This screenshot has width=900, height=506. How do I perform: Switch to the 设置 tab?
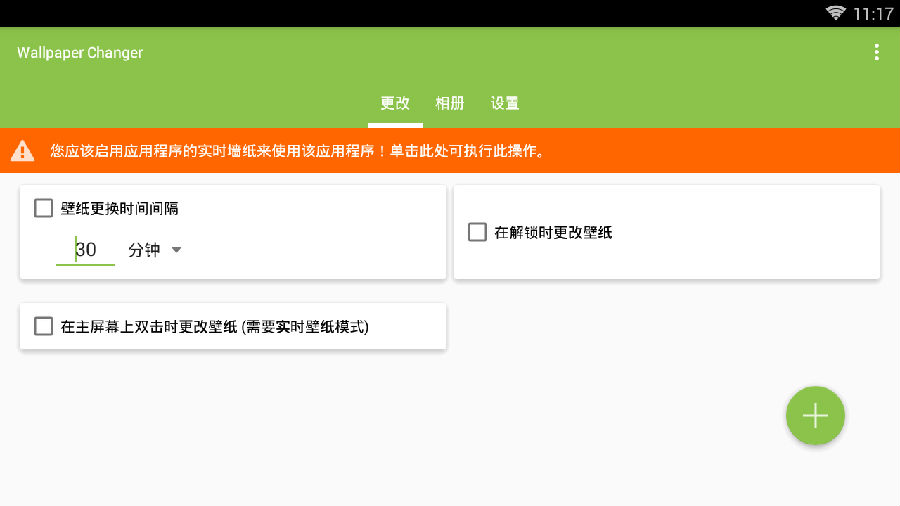[x=505, y=103]
